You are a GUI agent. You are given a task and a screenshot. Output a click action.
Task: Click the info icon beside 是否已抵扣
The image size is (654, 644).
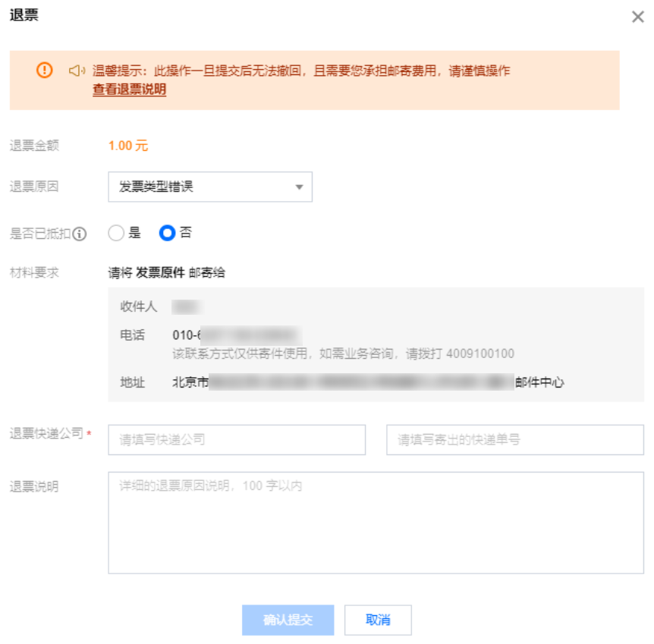pos(79,234)
